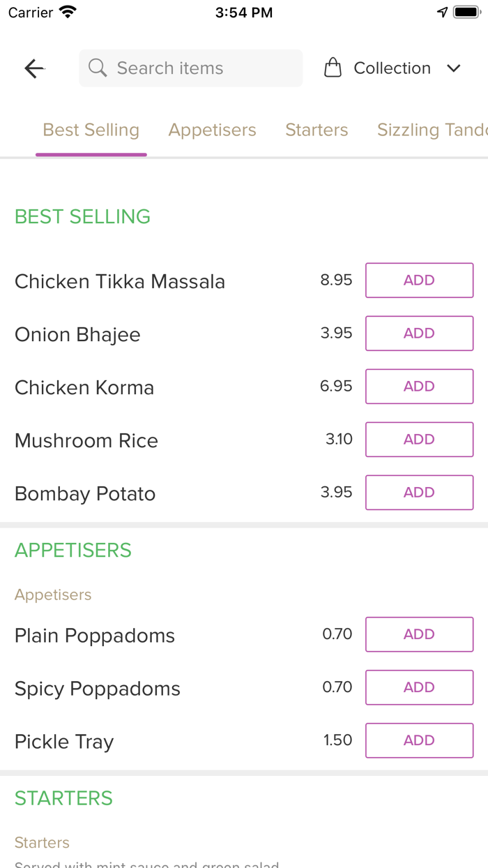
Task: Select the Best Selling tab
Action: point(91,130)
